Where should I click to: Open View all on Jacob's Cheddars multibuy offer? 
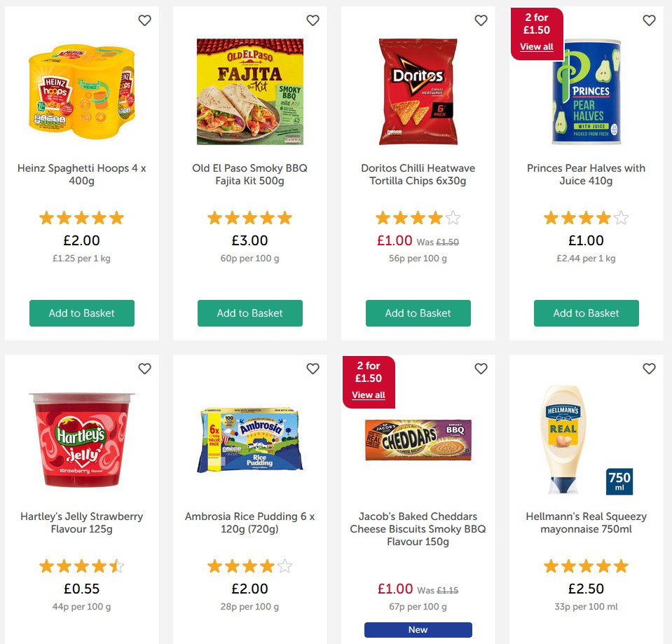pyautogui.click(x=369, y=395)
